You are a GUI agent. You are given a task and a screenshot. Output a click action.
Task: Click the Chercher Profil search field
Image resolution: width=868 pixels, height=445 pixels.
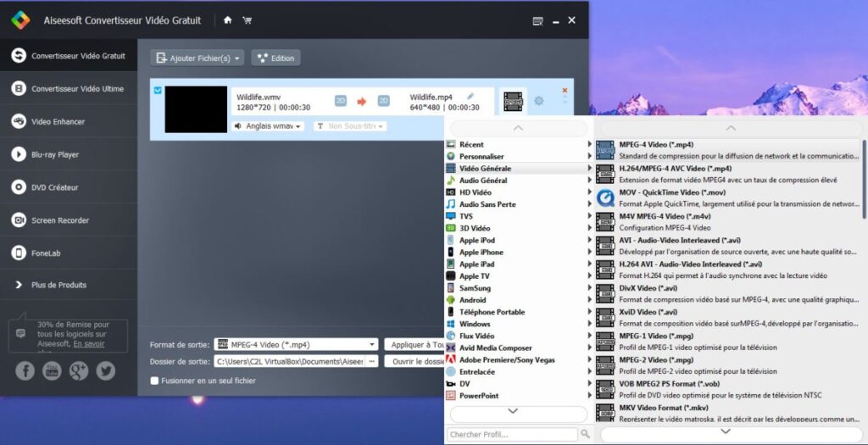(512, 435)
